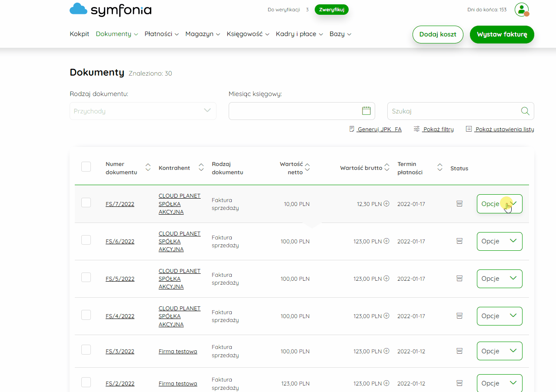Click the Pokaż filtry sliders icon
This screenshot has height=392, width=556.
pos(416,129)
